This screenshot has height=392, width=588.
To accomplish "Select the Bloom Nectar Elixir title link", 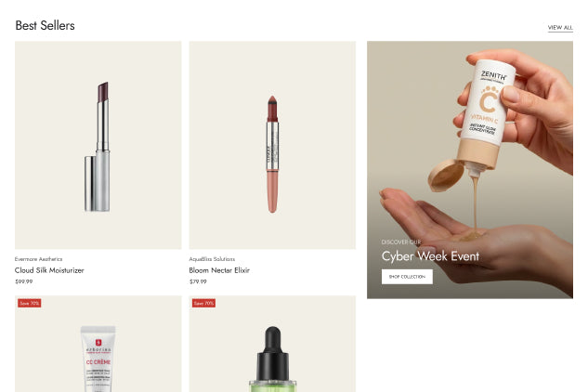I will (x=219, y=270).
